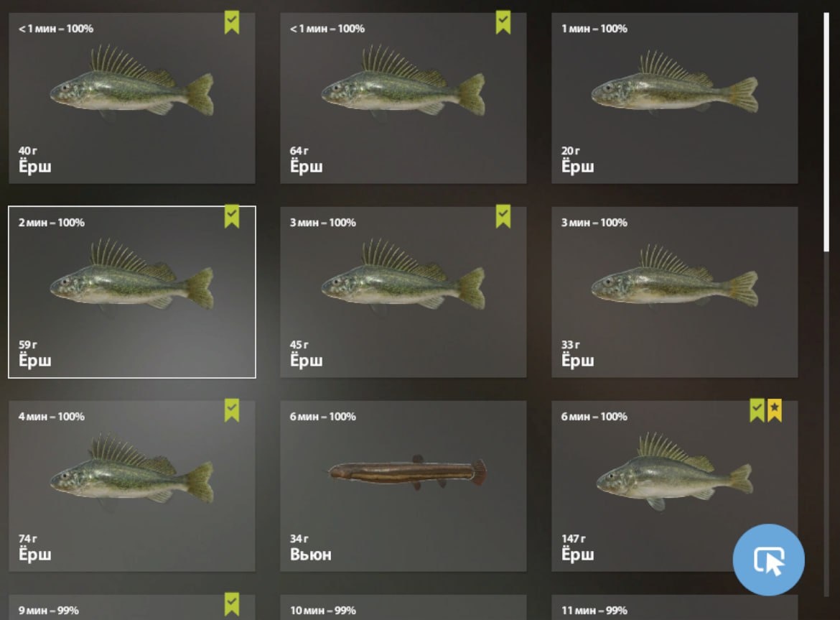Select the 20 г Ёрш card
The height and width of the screenshot is (620, 840).
point(674,98)
